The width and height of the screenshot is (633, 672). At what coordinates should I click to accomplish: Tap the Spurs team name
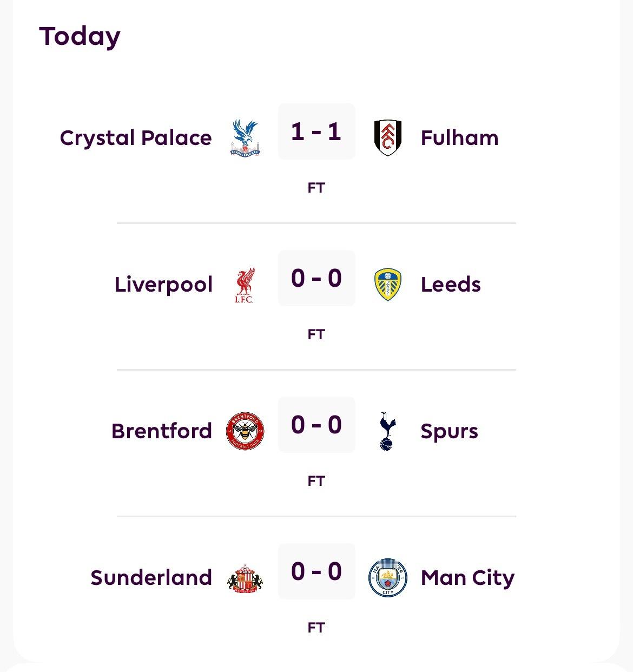point(449,431)
